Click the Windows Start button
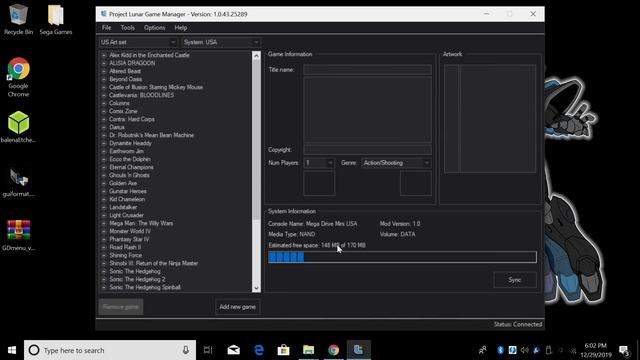Viewport: 640px width, 360px height. pos(12,350)
